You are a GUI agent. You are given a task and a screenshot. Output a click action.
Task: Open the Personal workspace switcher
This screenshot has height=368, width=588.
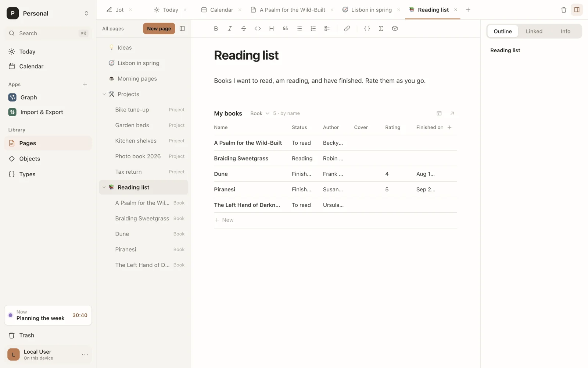[48, 13]
